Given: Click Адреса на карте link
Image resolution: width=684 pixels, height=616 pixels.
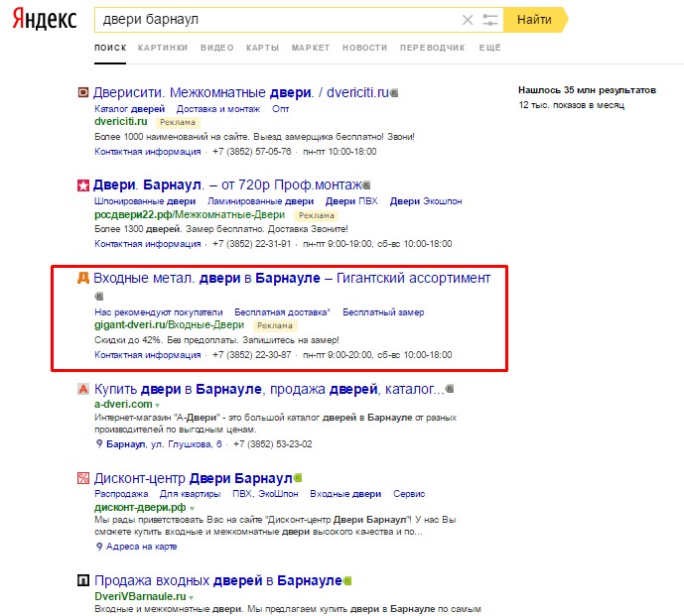Looking at the screenshot, I should click(x=141, y=547).
